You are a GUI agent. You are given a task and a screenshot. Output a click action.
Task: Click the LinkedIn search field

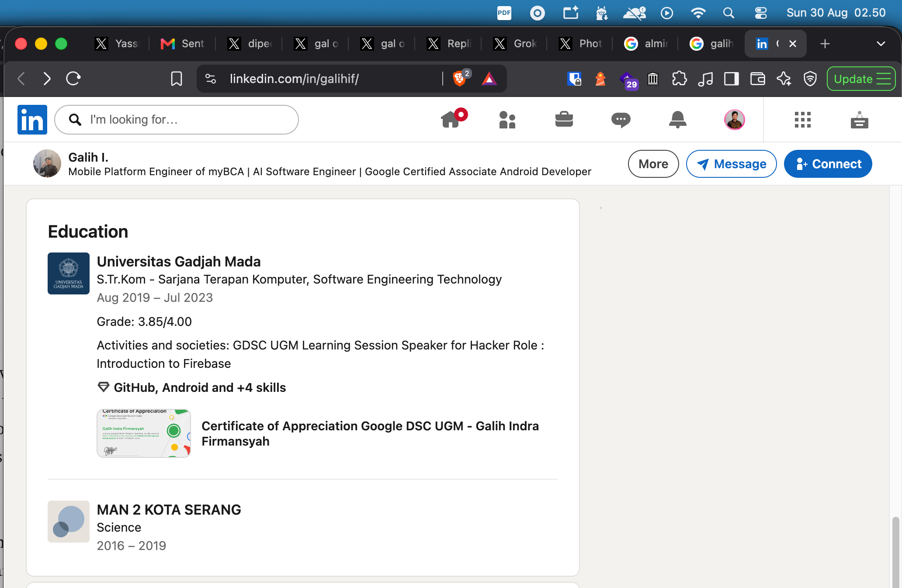click(x=177, y=120)
